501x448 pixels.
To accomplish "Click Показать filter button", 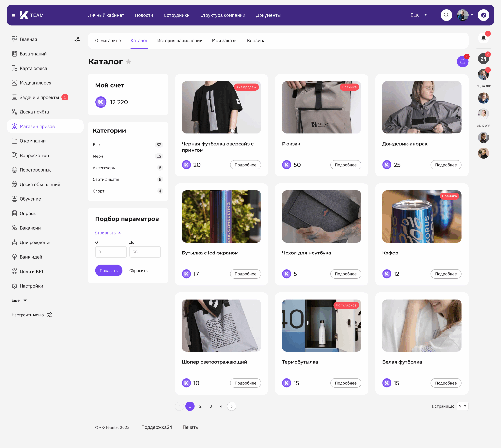I will pyautogui.click(x=108, y=271).
